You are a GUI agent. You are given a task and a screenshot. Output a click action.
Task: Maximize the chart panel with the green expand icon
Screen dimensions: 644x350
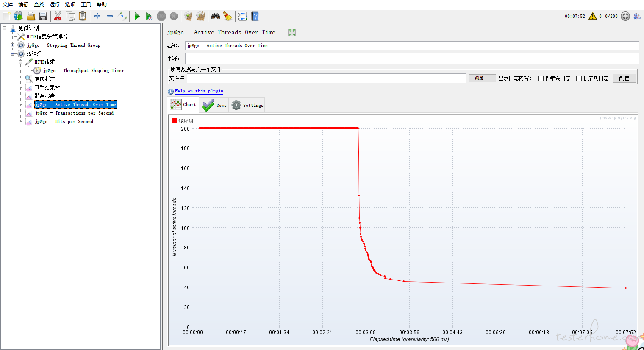click(292, 33)
